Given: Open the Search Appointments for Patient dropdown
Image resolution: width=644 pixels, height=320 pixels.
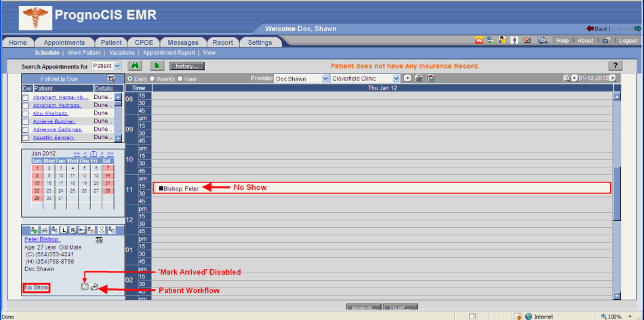Looking at the screenshot, I should click(x=106, y=66).
